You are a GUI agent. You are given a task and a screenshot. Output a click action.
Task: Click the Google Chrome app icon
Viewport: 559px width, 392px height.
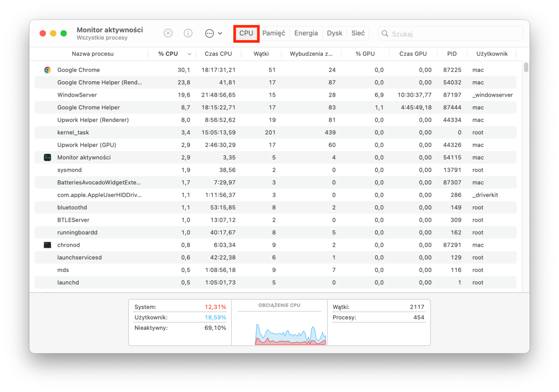47,70
